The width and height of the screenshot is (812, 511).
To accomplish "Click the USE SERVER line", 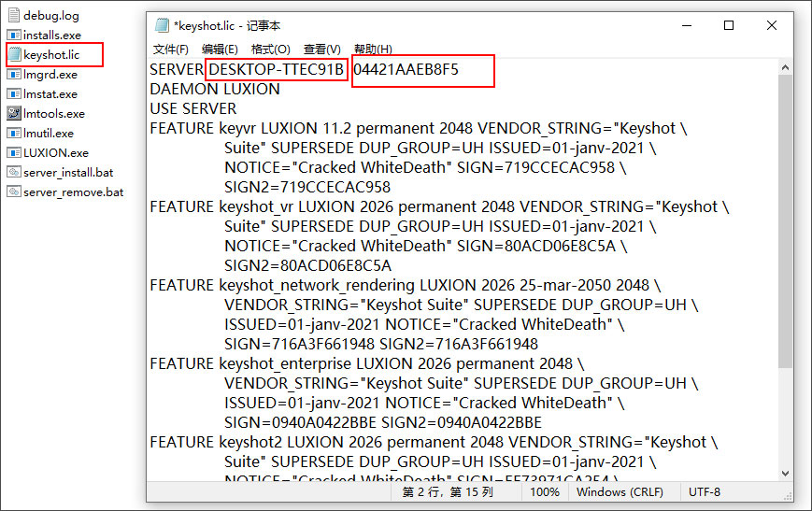I will pyautogui.click(x=193, y=108).
